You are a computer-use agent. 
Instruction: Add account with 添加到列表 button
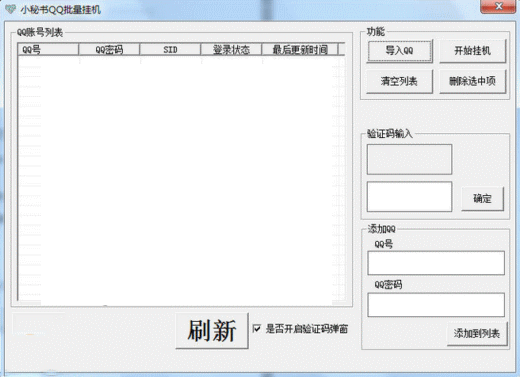477,333
